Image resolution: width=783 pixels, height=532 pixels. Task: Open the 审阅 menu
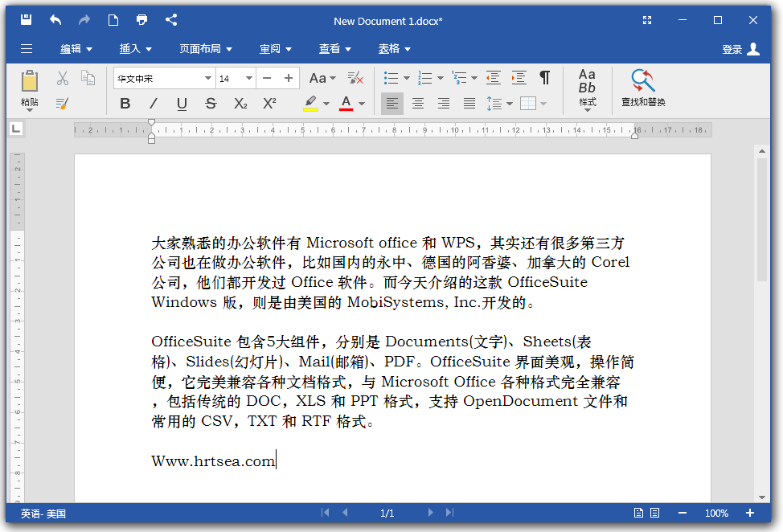pyautogui.click(x=275, y=49)
